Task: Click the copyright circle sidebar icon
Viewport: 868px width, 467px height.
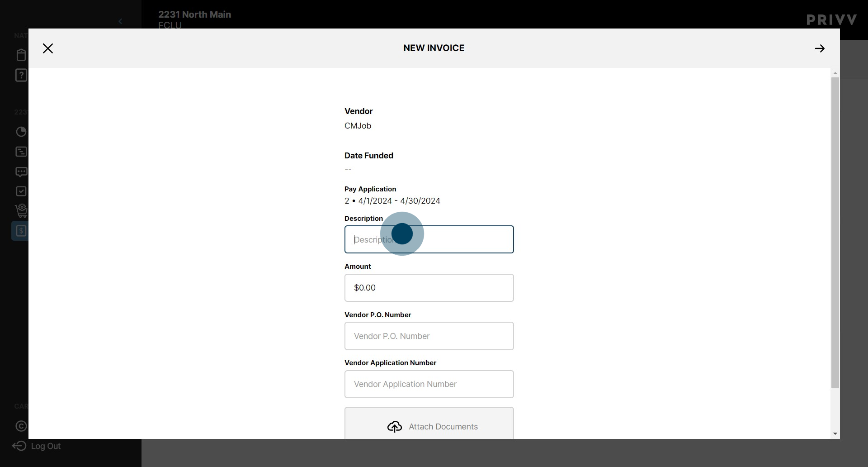Action: (x=21, y=426)
